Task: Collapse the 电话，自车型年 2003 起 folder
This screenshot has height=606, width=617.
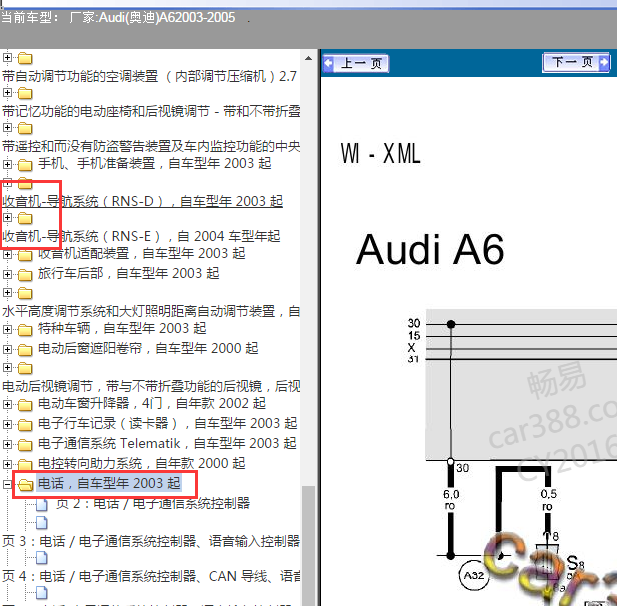Action: (x=7, y=484)
